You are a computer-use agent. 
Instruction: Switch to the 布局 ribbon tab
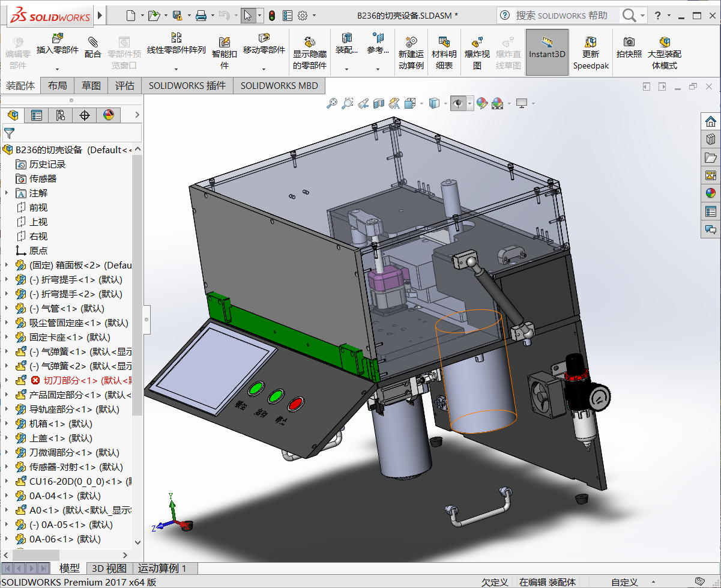pos(58,86)
